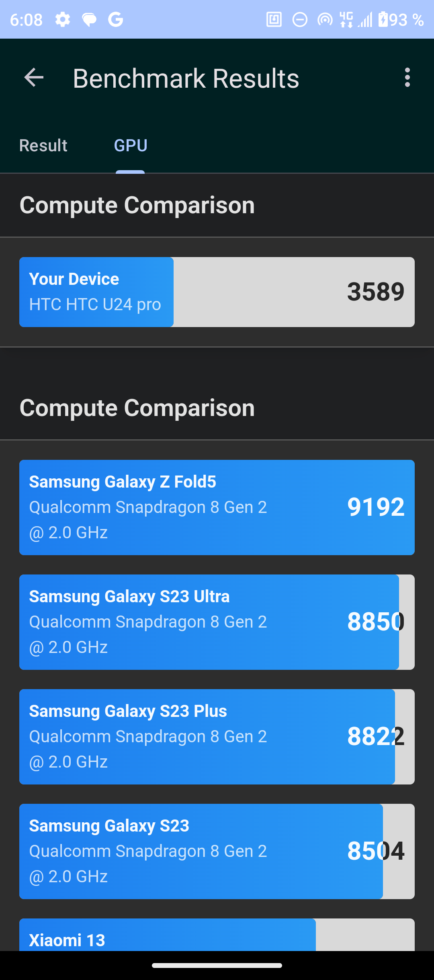Tap the 4G network indicator
This screenshot has width=434, height=980.
(346, 19)
